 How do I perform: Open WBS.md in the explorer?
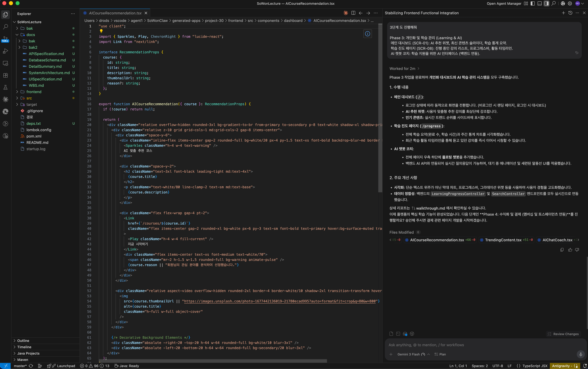click(x=36, y=85)
